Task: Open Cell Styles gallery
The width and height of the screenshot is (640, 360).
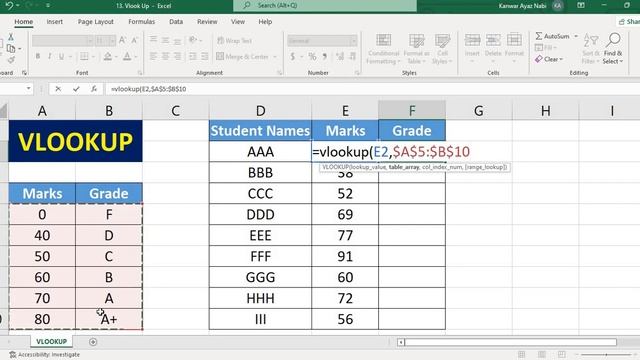Action: click(x=442, y=49)
